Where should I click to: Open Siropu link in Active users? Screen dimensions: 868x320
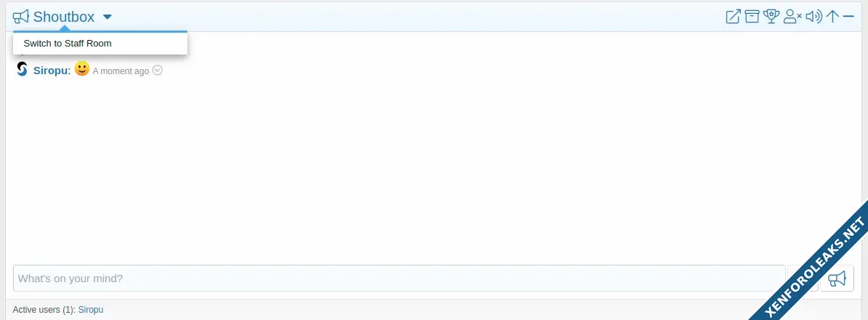(x=91, y=310)
